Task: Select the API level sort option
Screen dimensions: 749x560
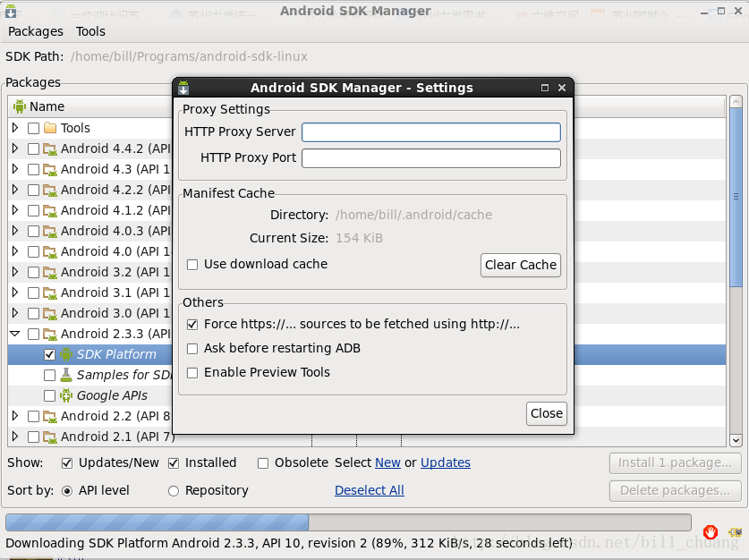Action: [x=67, y=491]
